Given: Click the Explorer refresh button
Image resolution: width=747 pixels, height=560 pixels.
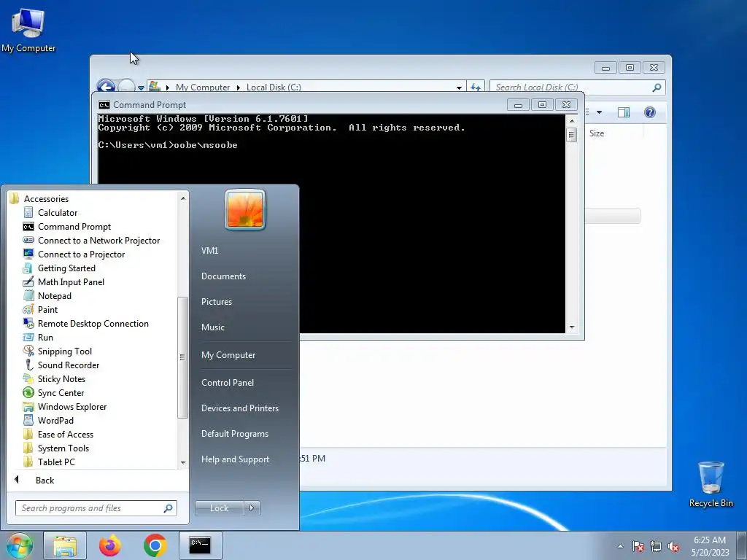Looking at the screenshot, I should tap(476, 87).
